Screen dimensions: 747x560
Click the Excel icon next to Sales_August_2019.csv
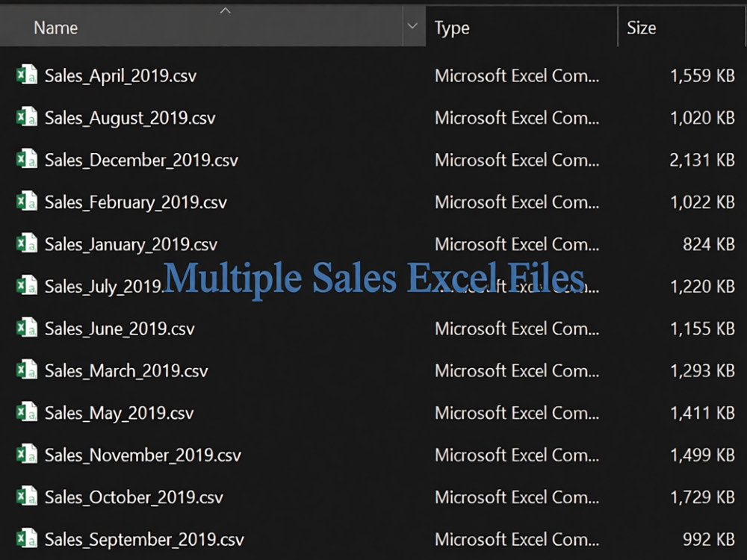pyautogui.click(x=27, y=116)
